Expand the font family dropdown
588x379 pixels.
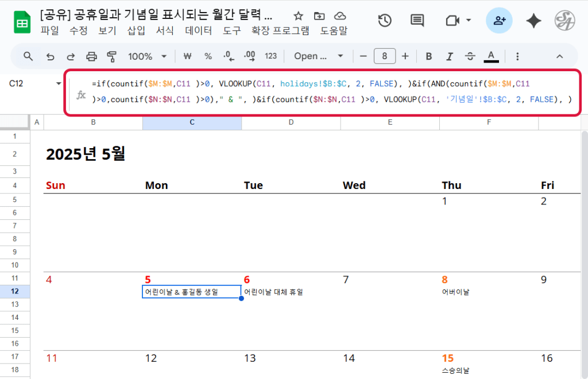[318, 56]
